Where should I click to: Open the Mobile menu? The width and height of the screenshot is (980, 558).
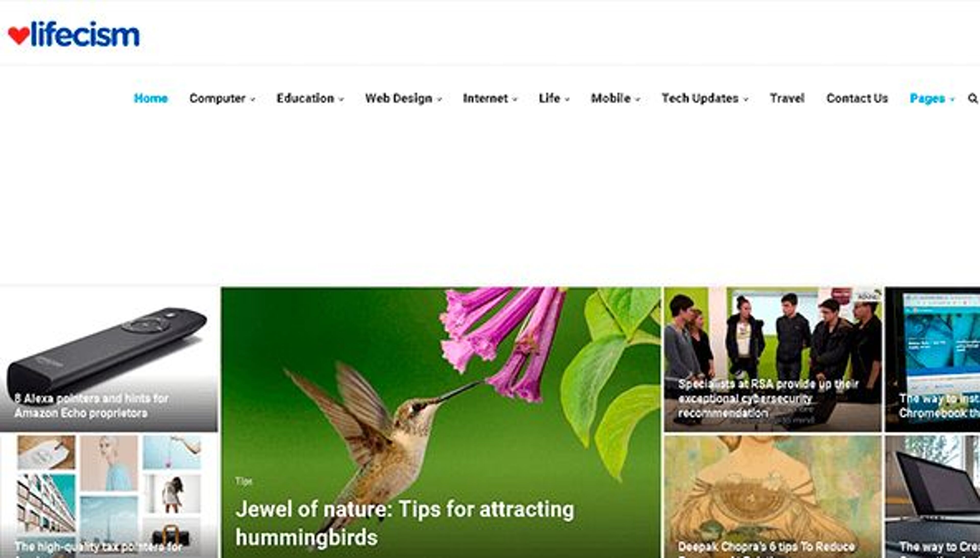pos(615,99)
